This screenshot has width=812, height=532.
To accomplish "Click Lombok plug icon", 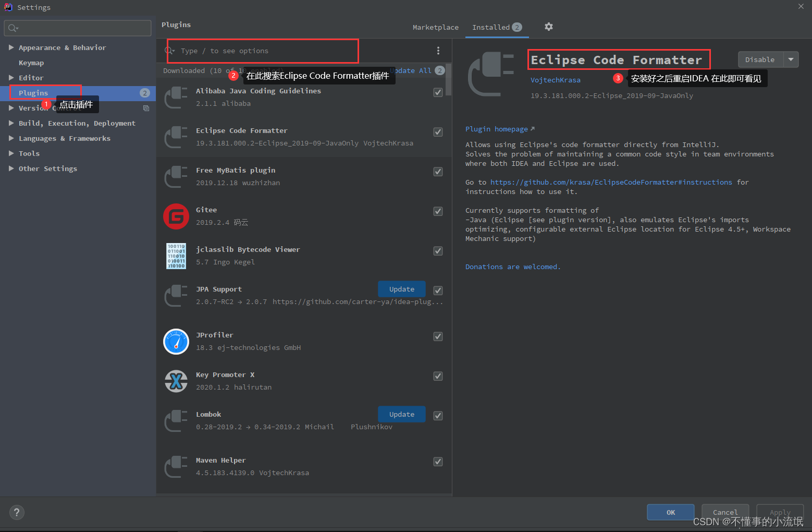I will (x=176, y=421).
